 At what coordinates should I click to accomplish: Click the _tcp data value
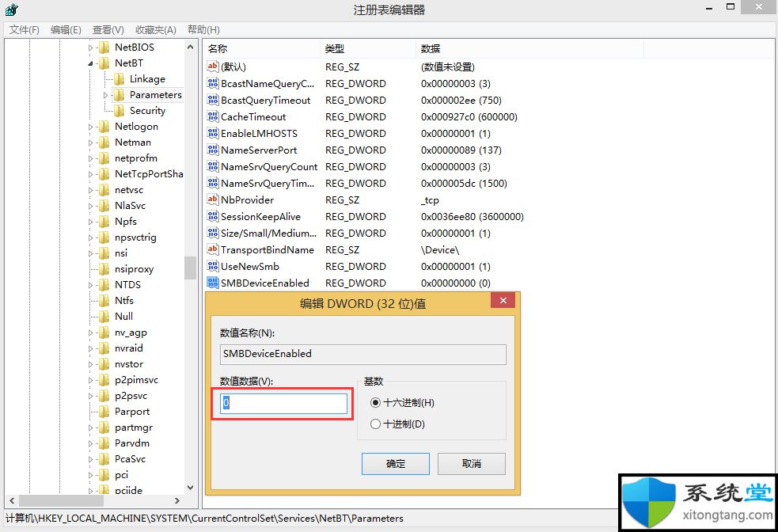tap(430, 200)
